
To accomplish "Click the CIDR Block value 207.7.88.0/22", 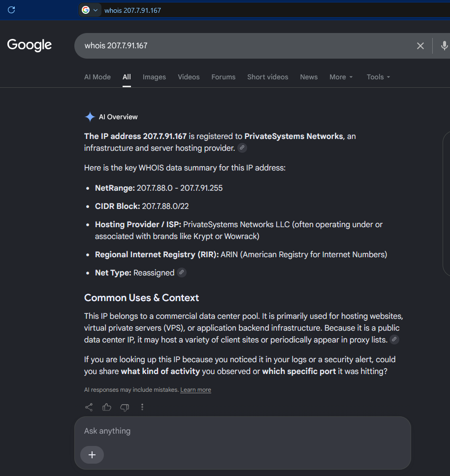I will pos(165,206).
